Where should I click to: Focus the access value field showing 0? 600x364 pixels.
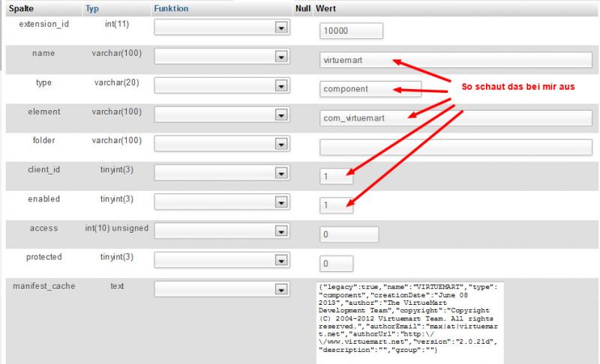pos(348,234)
